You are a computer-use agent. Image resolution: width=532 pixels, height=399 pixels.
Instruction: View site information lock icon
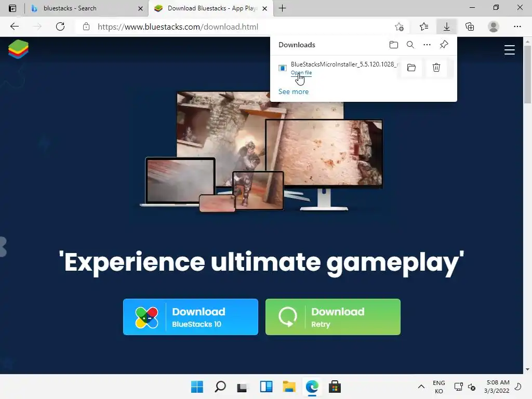coord(86,26)
